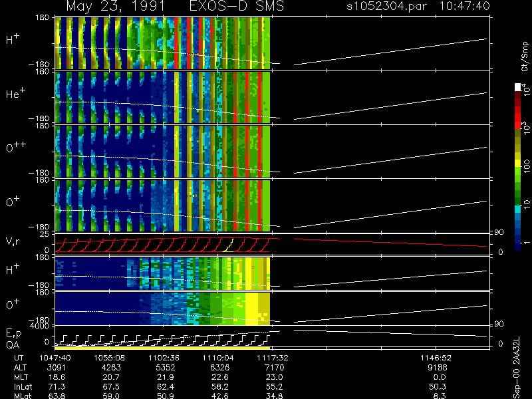Click the date title "May 23, 1991"
Screen dimensions: 532x399
(115, 7)
